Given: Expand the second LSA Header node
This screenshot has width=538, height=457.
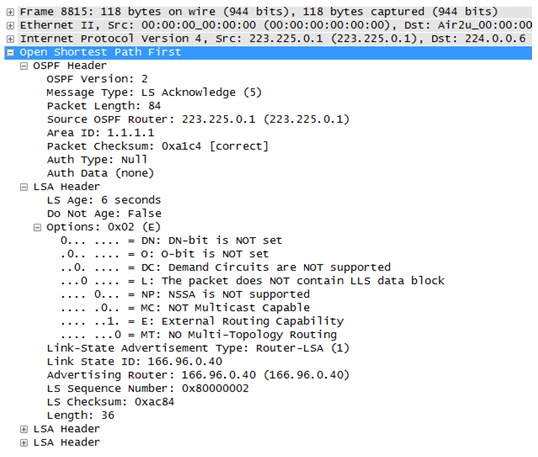Looking at the screenshot, I should [x=24, y=429].
